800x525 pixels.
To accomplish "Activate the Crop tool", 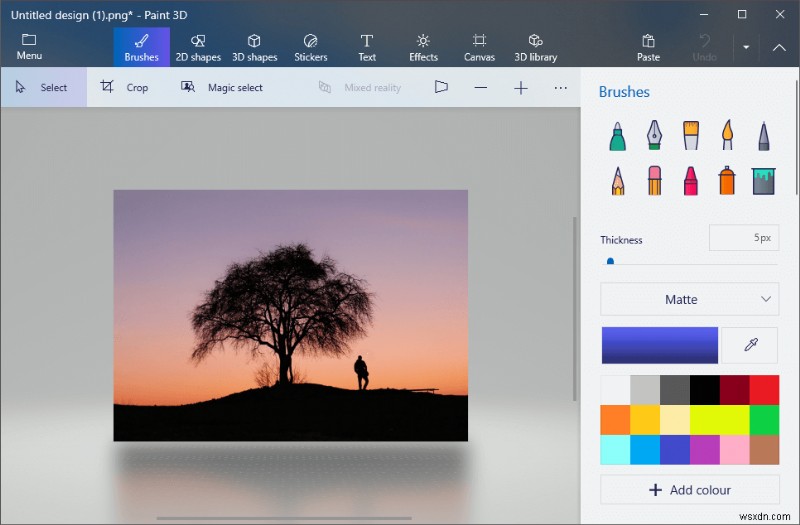I will (x=124, y=87).
